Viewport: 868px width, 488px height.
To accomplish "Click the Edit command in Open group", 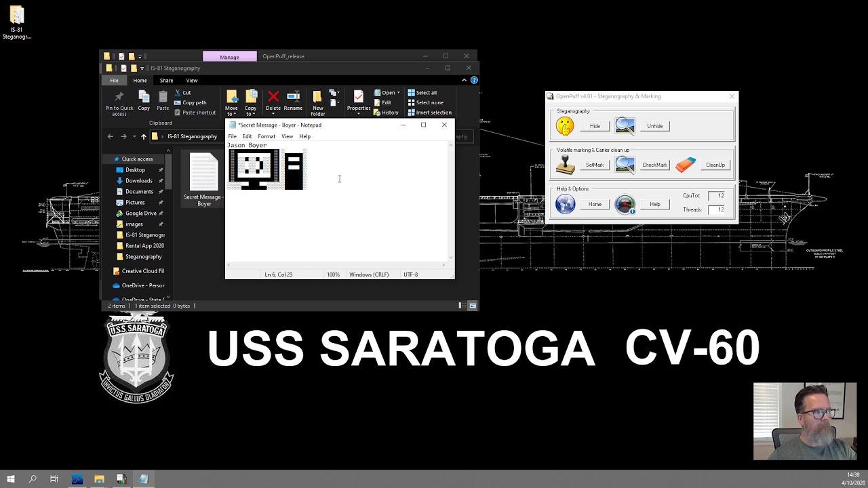I will point(382,102).
